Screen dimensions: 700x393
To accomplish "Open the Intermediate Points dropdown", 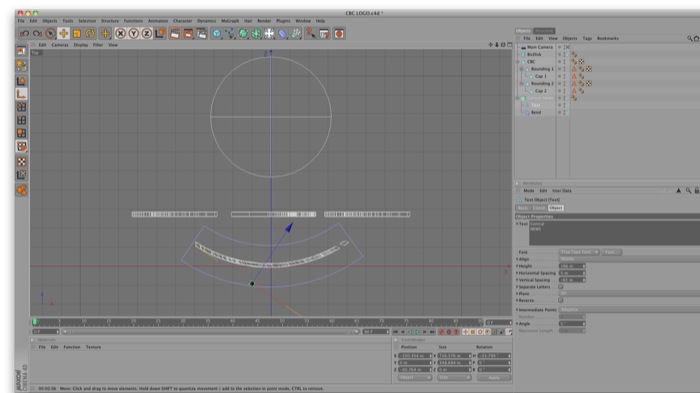I will 629,309.
